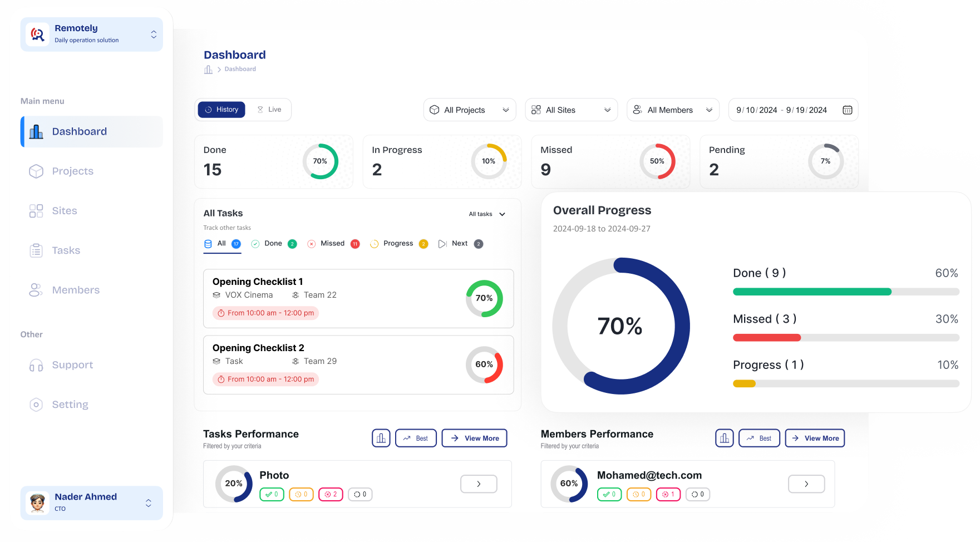
Task: Open Opening Checklist 2 card
Action: click(x=358, y=365)
